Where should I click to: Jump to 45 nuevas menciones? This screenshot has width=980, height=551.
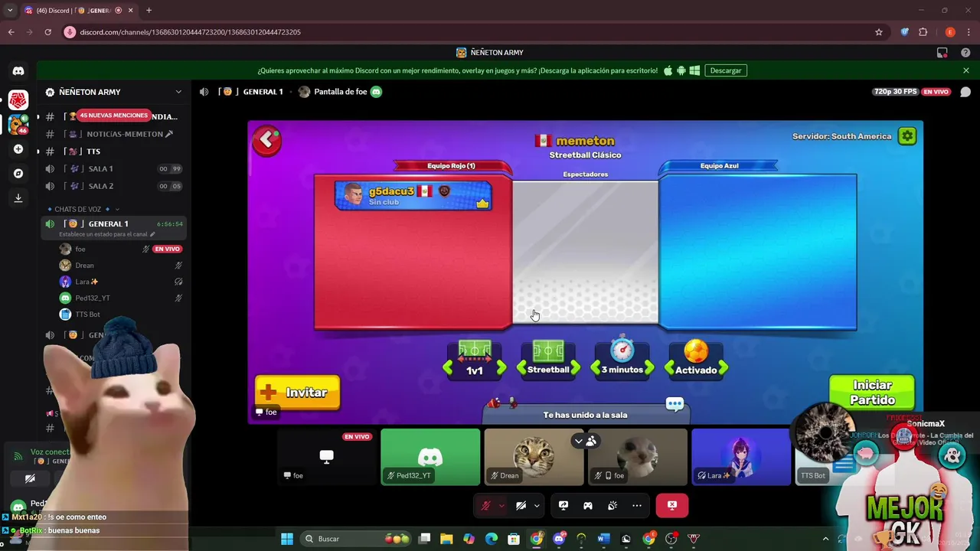[113, 116]
